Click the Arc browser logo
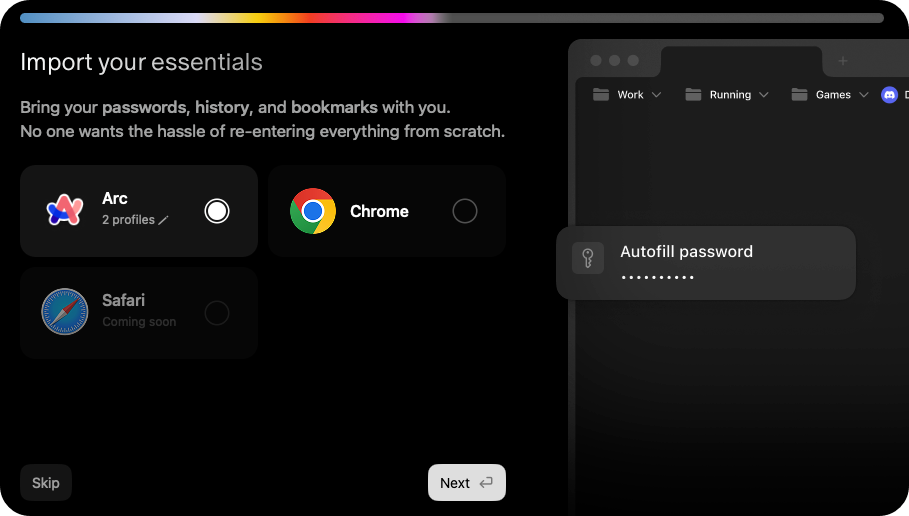 [65, 210]
